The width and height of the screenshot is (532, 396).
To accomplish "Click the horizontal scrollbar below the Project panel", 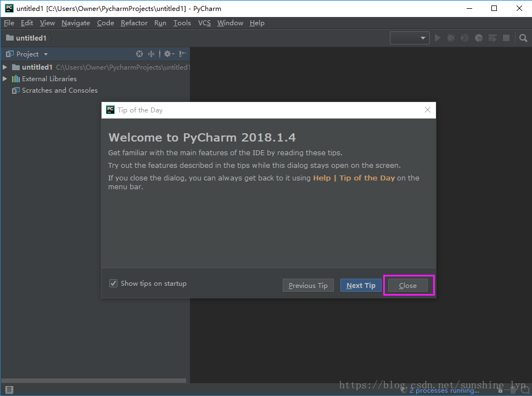I will [x=93, y=380].
